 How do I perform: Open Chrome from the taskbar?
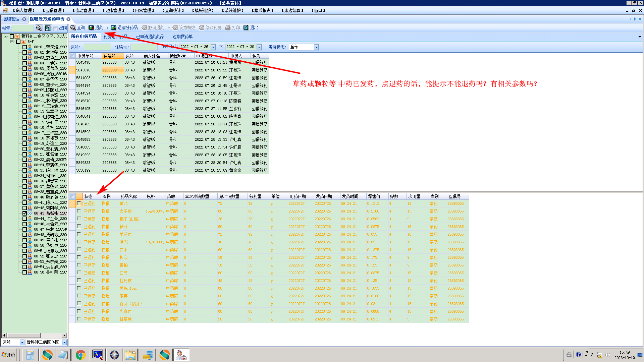pyautogui.click(x=80, y=355)
